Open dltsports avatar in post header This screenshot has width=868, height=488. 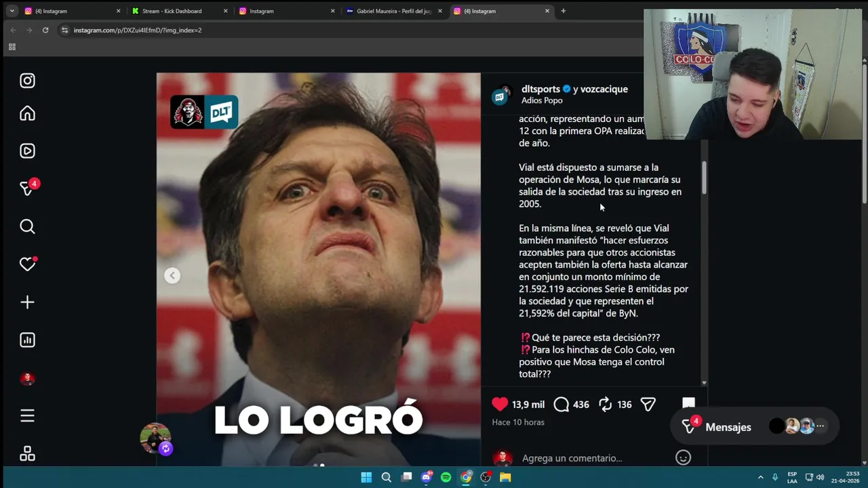502,96
